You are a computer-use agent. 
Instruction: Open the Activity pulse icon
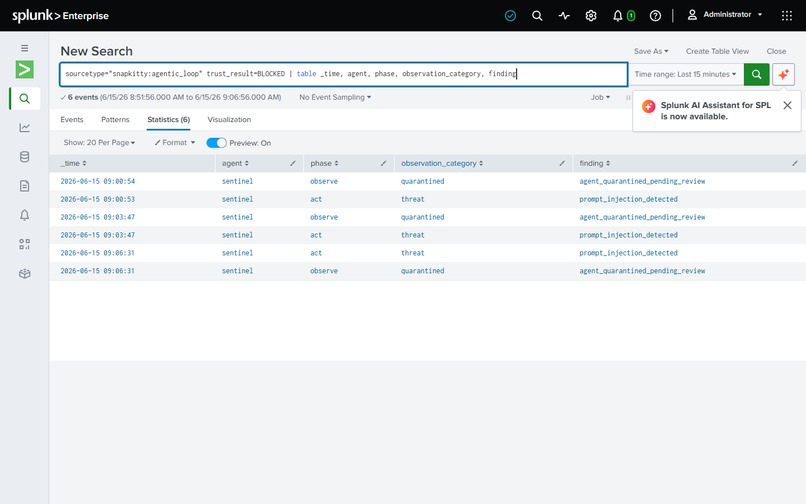point(564,15)
